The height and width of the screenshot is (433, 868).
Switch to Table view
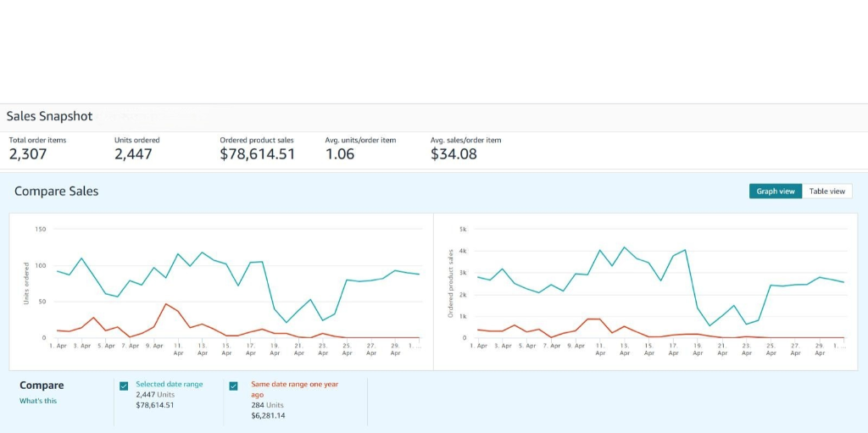[x=826, y=192]
